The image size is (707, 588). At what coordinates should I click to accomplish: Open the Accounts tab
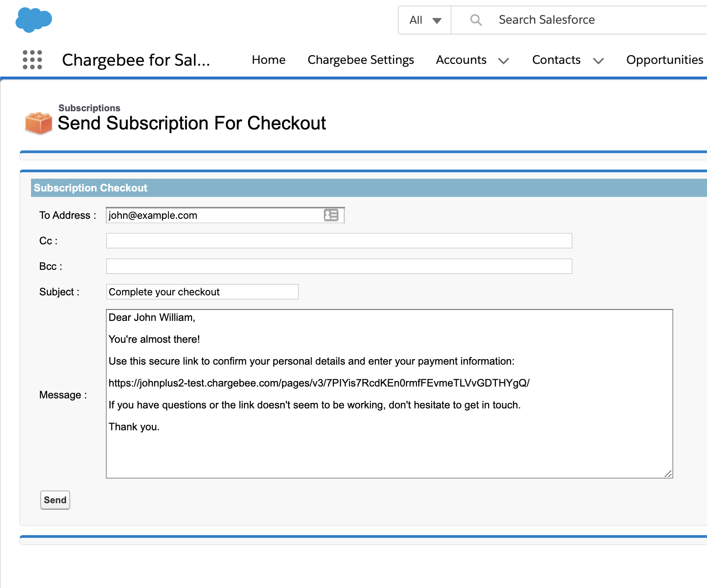[461, 60]
